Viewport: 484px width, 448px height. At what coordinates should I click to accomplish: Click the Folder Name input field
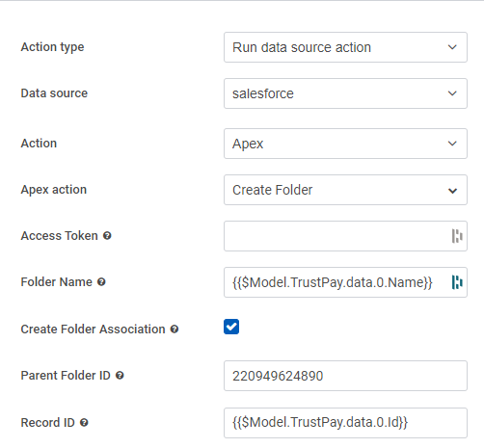pyautogui.click(x=337, y=282)
